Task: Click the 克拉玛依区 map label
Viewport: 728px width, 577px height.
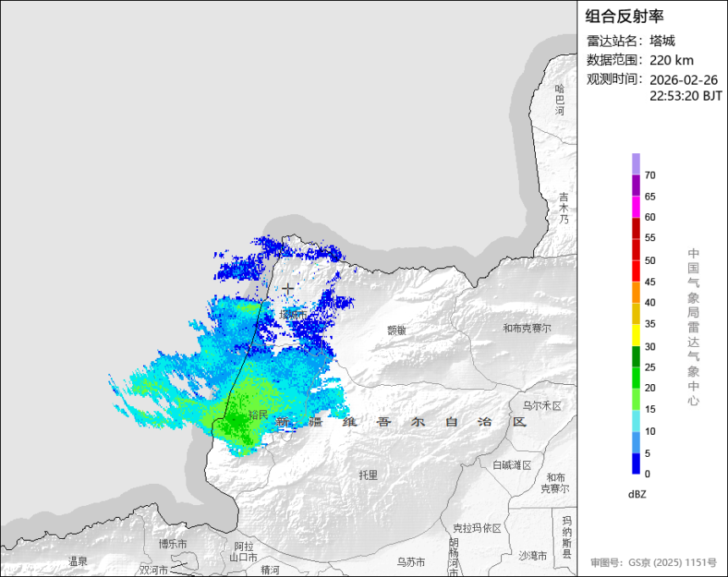Action: [477, 528]
